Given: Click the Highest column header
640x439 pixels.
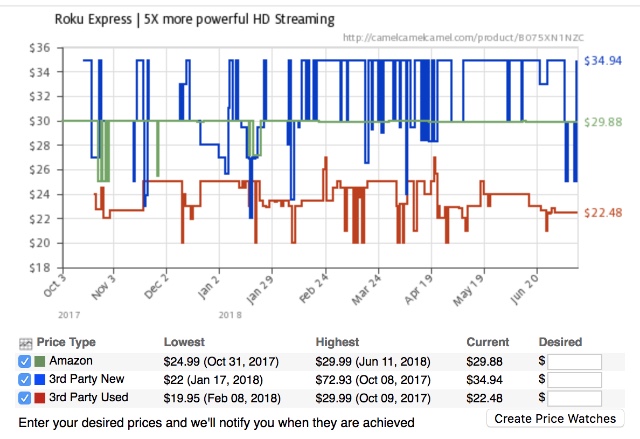Looking at the screenshot, I should coord(337,342).
